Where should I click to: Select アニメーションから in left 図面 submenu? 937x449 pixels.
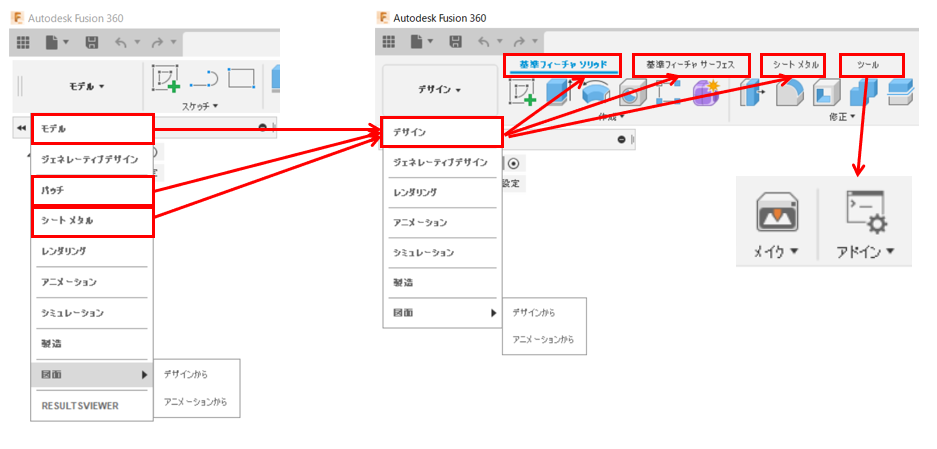click(x=197, y=402)
